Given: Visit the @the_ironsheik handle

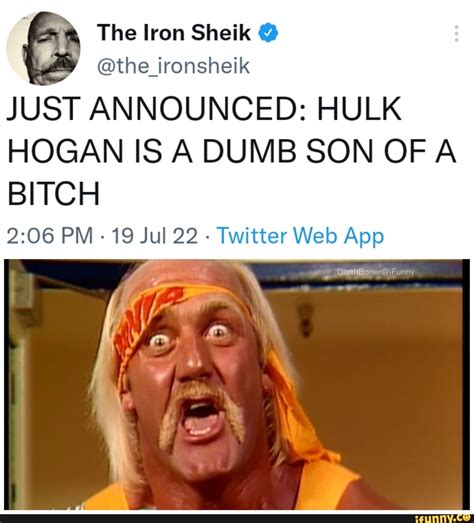Looking at the screenshot, I should click(x=173, y=66).
